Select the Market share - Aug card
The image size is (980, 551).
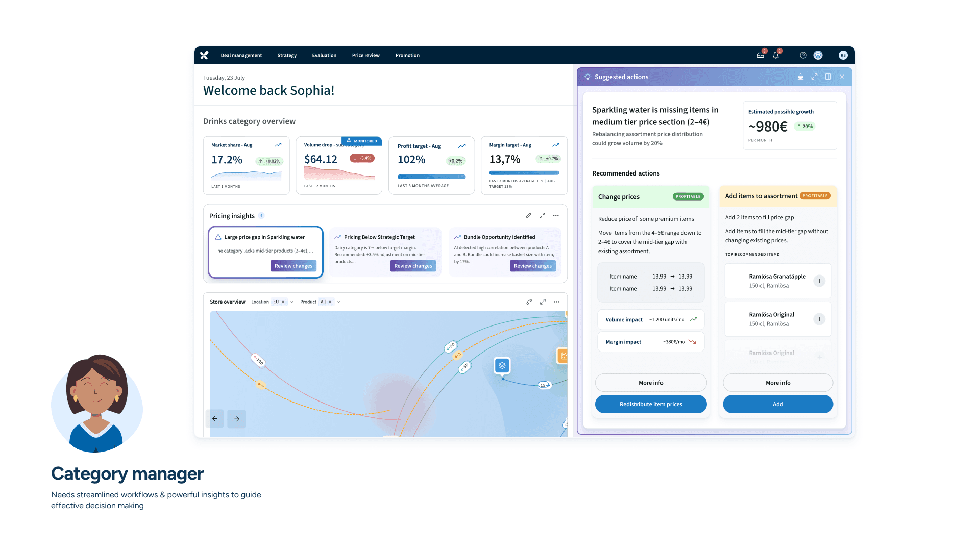tap(247, 165)
